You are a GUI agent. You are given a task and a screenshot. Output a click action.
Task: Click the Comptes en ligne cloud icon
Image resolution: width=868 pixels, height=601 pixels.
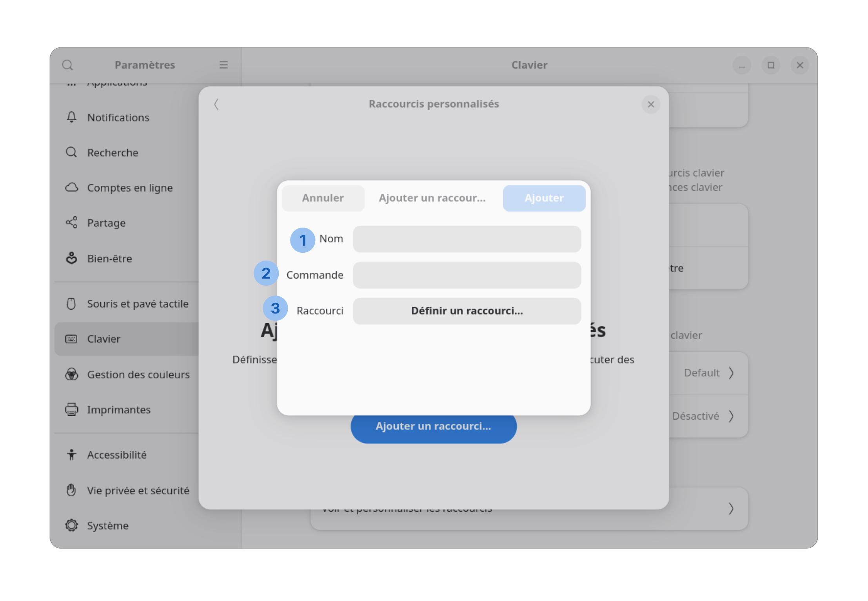click(71, 188)
